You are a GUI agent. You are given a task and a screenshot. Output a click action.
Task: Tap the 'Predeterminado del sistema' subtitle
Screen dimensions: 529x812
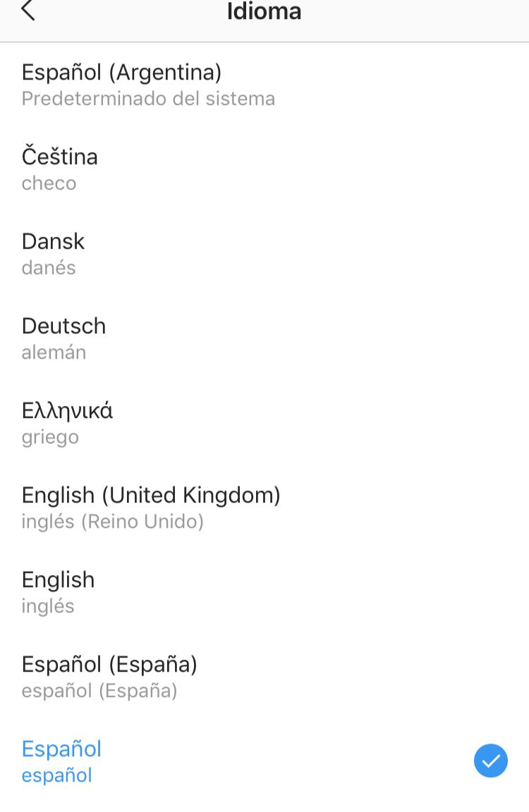click(x=148, y=99)
